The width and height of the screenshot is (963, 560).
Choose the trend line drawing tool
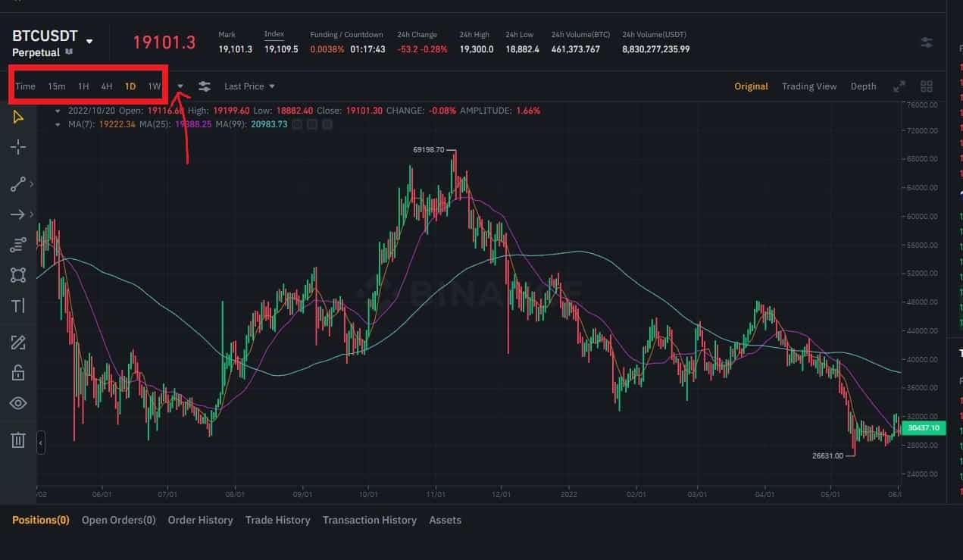[18, 184]
